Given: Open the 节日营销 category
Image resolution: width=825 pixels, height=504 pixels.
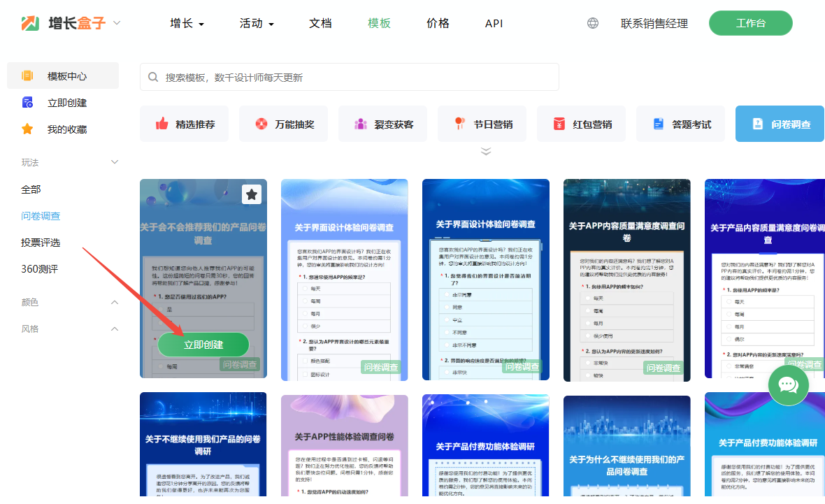Looking at the screenshot, I should (483, 124).
